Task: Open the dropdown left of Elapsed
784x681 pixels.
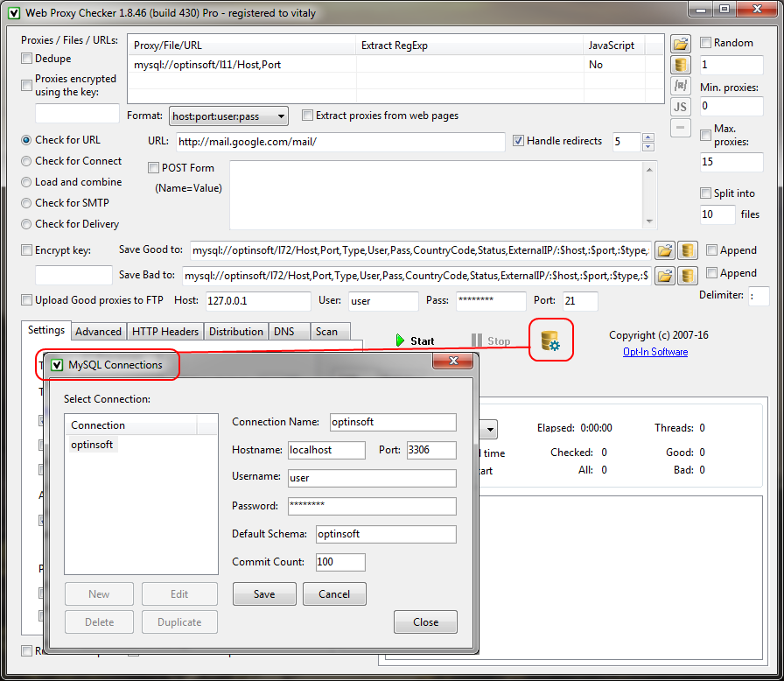Action: pos(488,429)
